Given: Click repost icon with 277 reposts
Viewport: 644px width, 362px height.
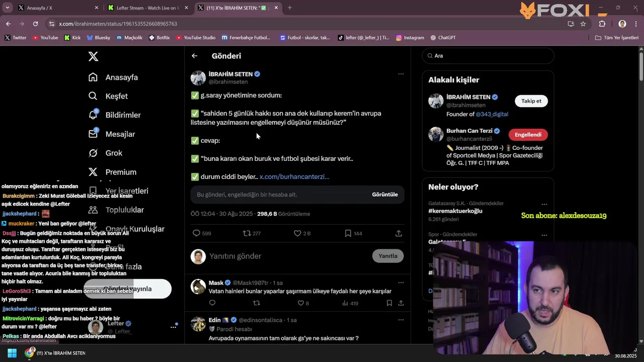Looking at the screenshot, I should [247, 233].
